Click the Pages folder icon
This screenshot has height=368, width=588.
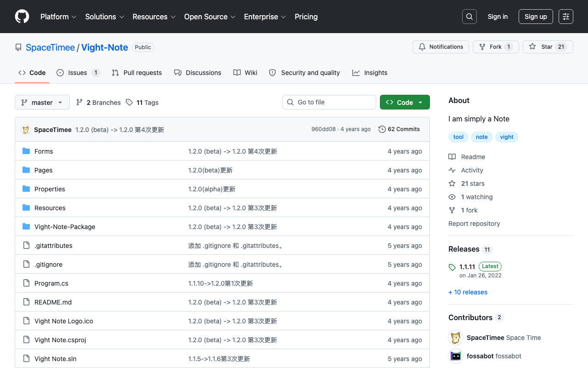pyautogui.click(x=26, y=170)
